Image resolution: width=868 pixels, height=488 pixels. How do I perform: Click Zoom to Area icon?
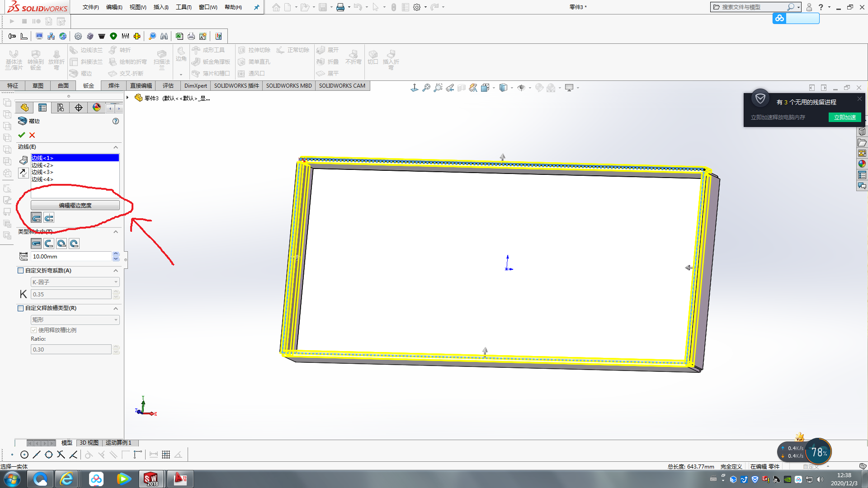[x=438, y=88]
